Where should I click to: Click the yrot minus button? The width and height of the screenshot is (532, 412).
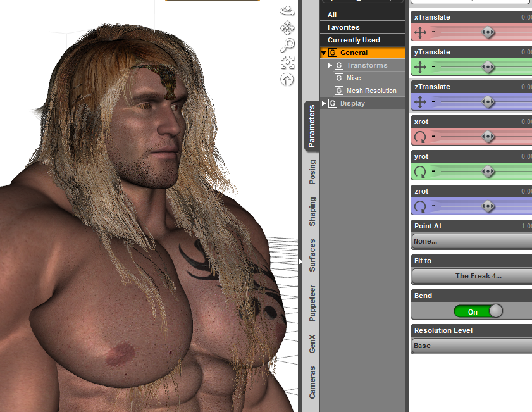433,171
